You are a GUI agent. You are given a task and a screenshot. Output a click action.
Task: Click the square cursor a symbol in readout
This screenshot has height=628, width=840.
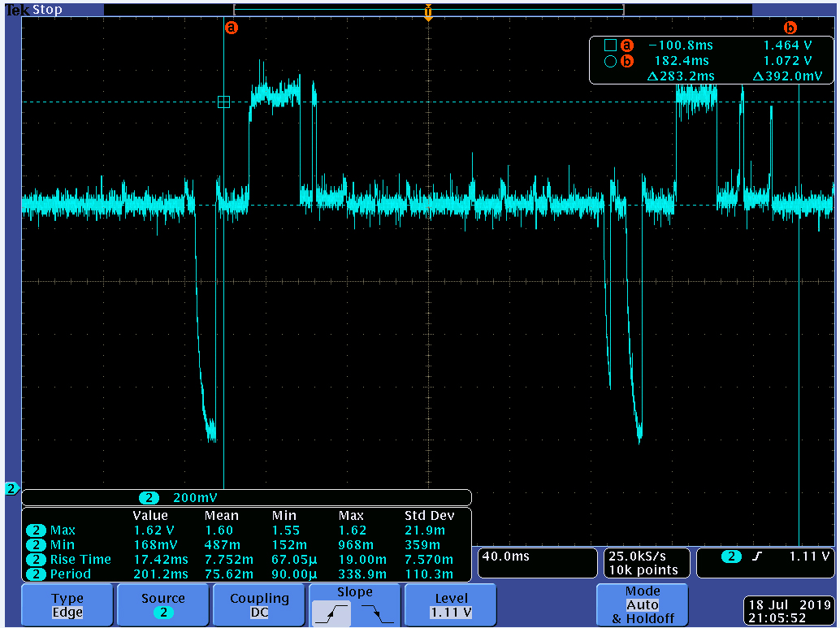[x=610, y=45]
